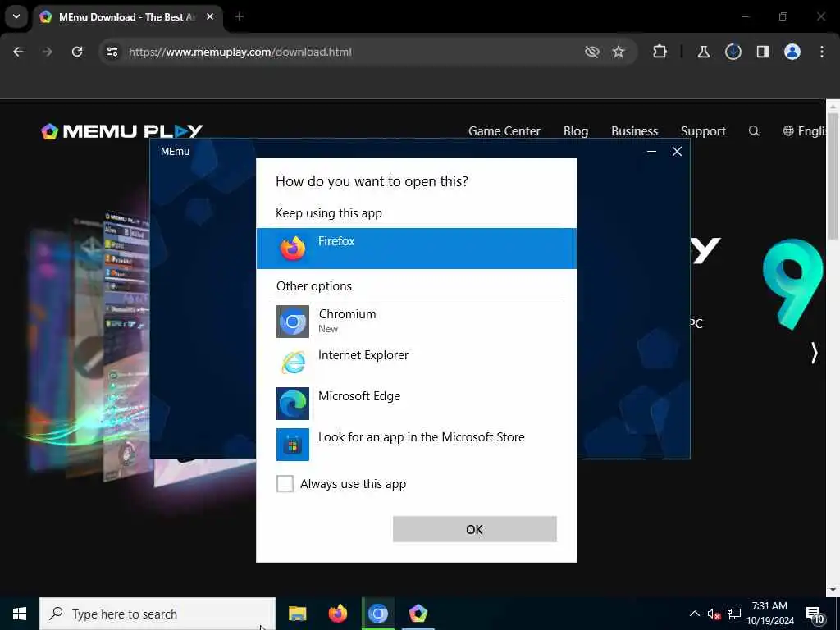Open the browser extensions puzzle icon

click(x=660, y=52)
